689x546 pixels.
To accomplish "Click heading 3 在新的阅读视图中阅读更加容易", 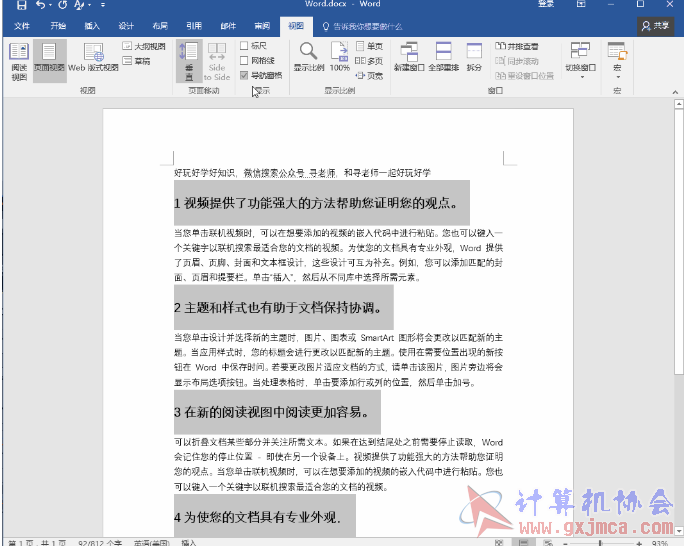I will (272, 412).
